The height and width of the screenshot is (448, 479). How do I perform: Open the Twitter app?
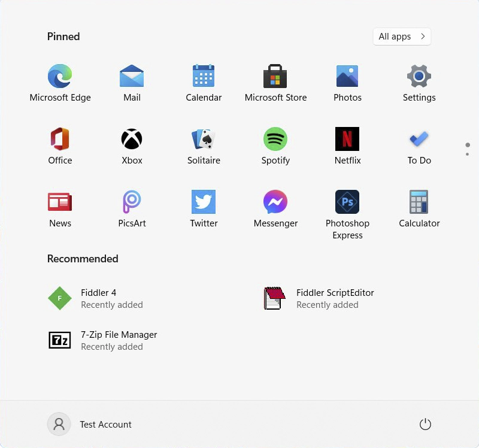click(204, 202)
